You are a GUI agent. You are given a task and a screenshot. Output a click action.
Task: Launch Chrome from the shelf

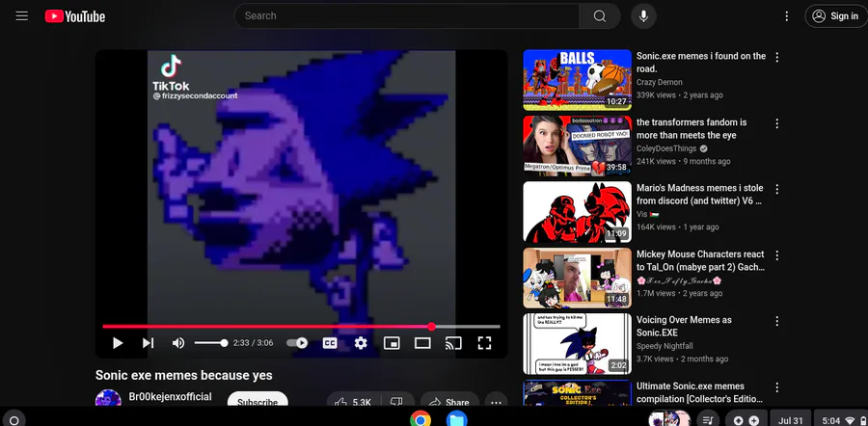point(420,419)
